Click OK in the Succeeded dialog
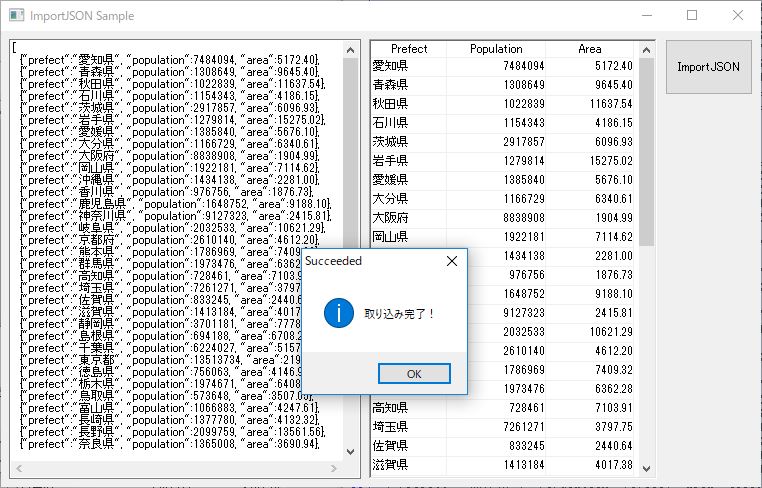The image size is (762, 488). coord(414,373)
